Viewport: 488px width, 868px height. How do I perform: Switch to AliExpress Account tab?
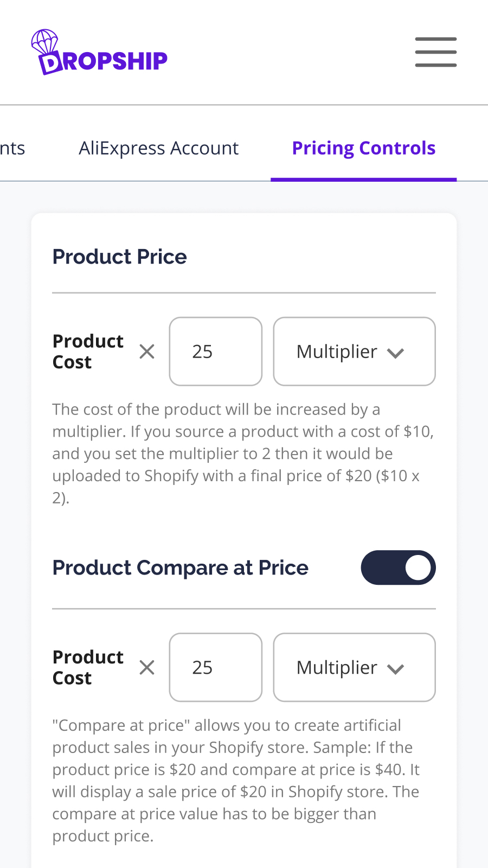pyautogui.click(x=159, y=148)
